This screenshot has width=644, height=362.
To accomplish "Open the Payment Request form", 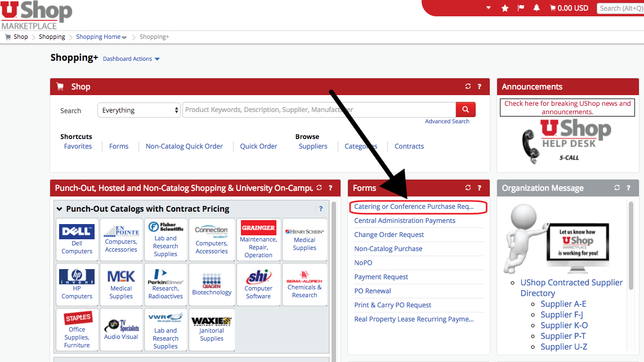I will 381,277.
